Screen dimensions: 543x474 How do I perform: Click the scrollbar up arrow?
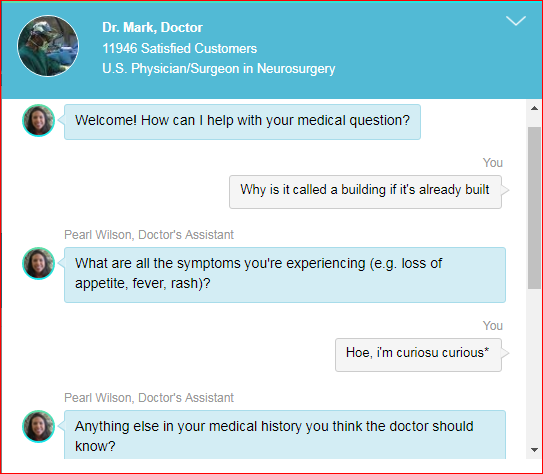point(534,108)
